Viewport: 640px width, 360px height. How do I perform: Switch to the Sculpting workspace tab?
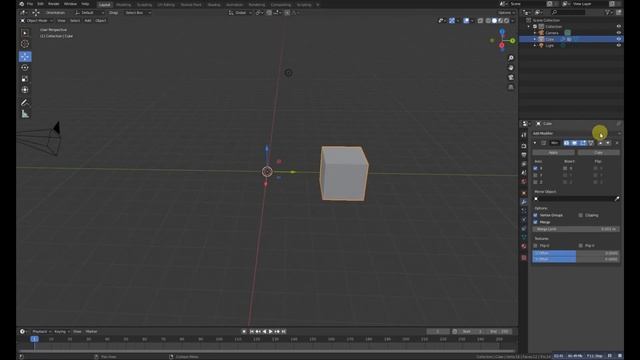144,5
